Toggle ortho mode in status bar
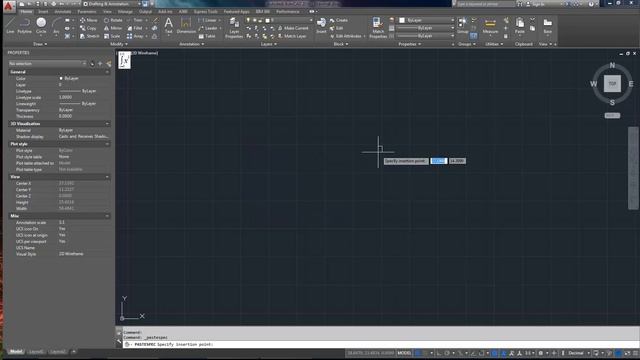Viewport: 640px width, 360px height. coord(439,353)
